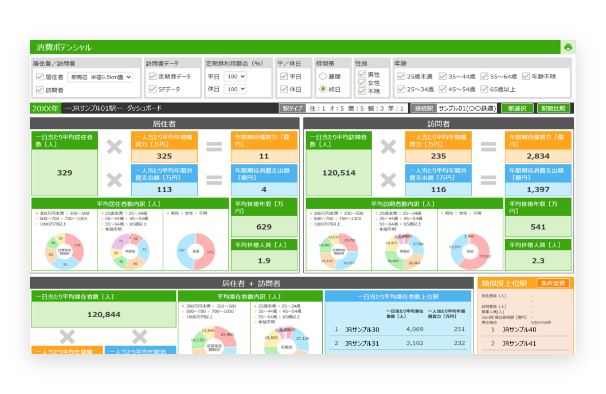606x394 pixels.
Task: Click the visitor count value 120,514
Action: (x=339, y=172)
